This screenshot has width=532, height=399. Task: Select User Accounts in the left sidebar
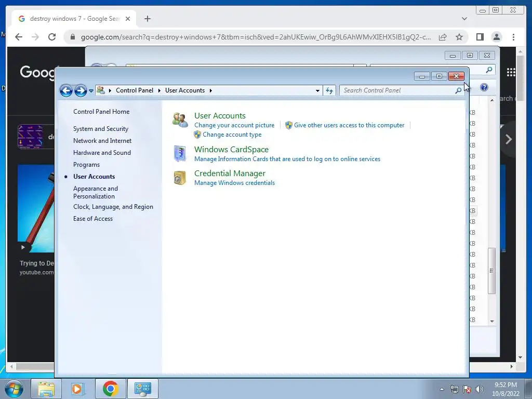click(94, 177)
